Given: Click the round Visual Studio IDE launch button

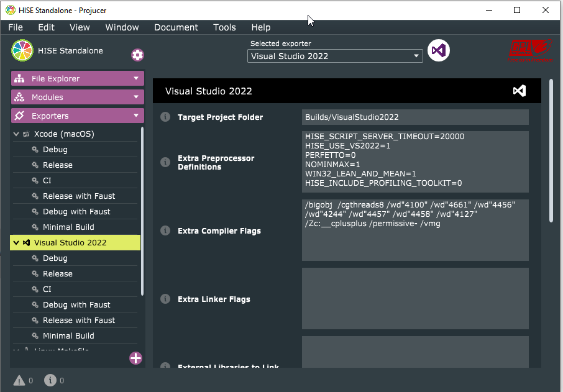Looking at the screenshot, I should pos(439,50).
